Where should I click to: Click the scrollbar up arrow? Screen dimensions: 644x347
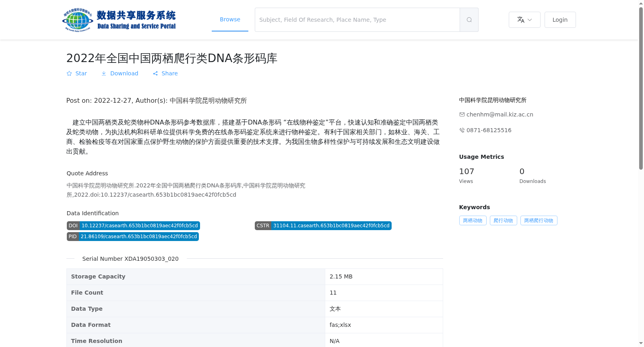tap(641, 3)
